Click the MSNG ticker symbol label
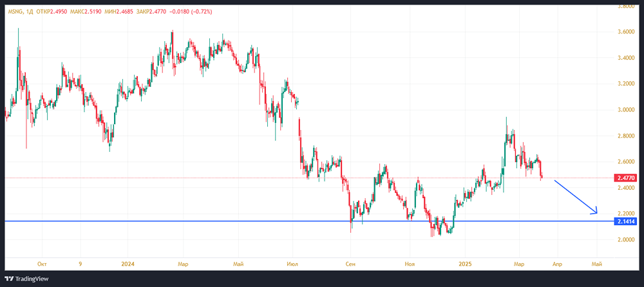This screenshot has height=287, width=644. click(15, 12)
